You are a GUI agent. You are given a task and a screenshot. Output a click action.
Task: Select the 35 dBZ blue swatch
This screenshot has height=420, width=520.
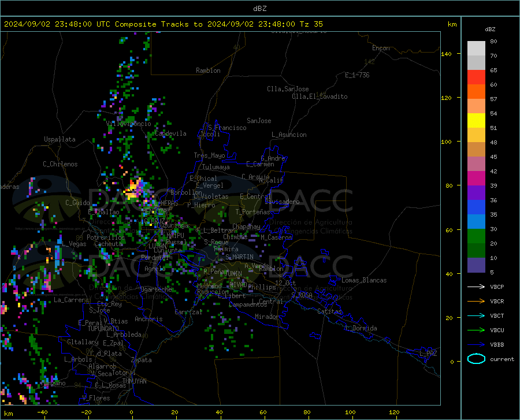(x=476, y=207)
